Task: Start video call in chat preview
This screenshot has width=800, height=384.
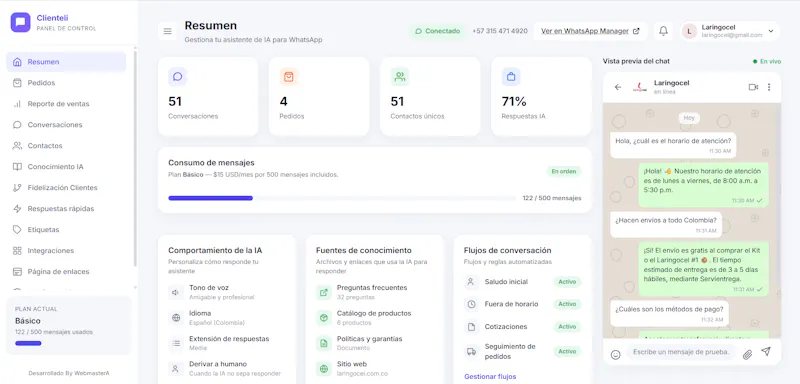Action: tap(753, 87)
